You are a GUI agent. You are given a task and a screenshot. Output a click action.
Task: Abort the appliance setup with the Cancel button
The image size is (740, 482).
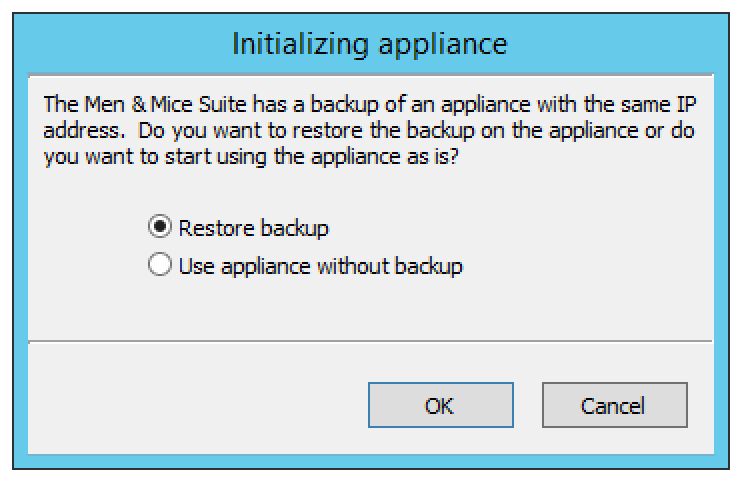tap(614, 405)
